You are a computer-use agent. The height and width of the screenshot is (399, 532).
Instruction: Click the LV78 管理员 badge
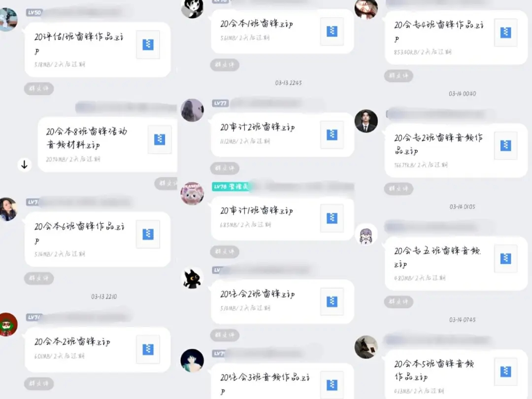click(x=231, y=187)
